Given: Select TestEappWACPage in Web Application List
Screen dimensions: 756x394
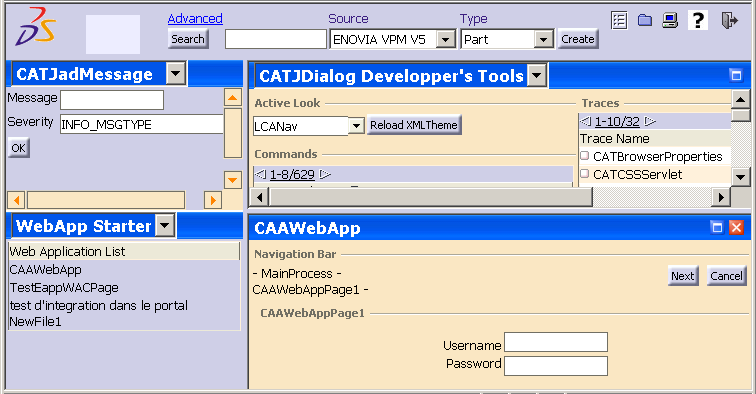Looking at the screenshot, I should pyautogui.click(x=64, y=287).
